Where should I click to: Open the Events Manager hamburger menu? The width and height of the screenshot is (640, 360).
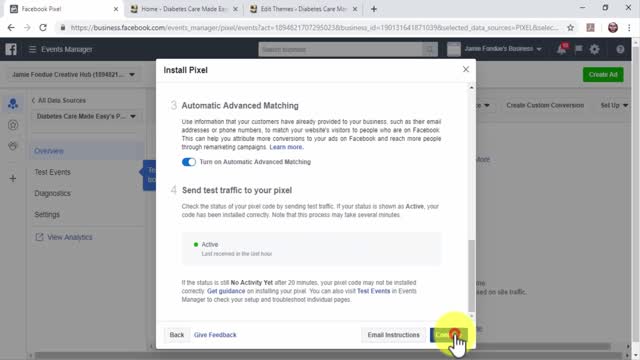pyautogui.click(x=33, y=49)
